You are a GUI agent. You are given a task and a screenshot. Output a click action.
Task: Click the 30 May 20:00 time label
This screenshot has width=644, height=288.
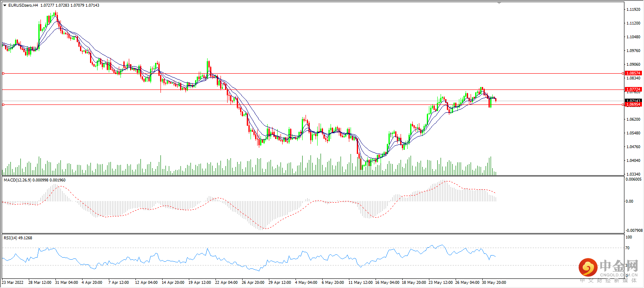coord(494,282)
